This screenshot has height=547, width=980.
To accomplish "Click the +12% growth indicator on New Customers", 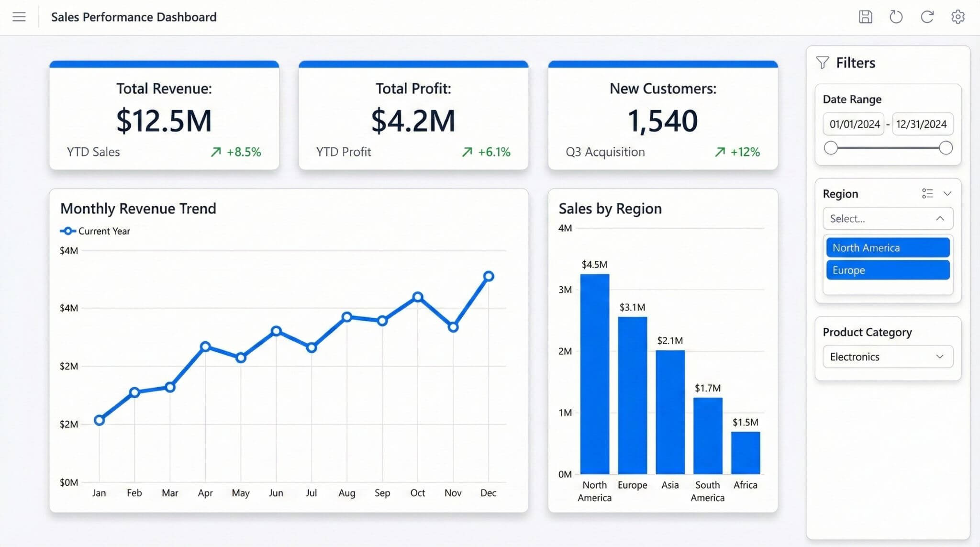I will [736, 152].
